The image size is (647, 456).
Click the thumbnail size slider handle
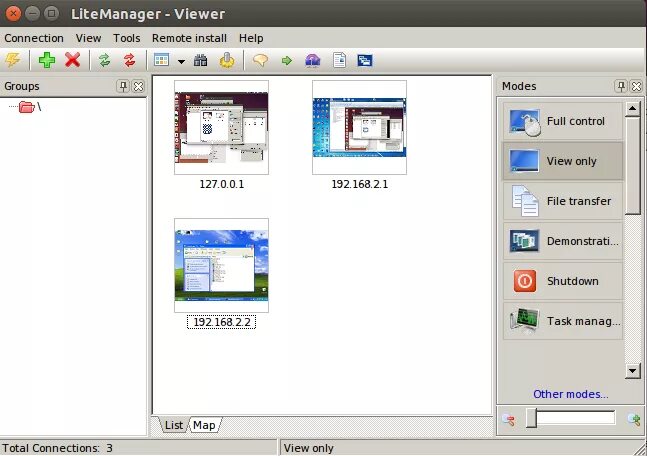click(x=531, y=418)
